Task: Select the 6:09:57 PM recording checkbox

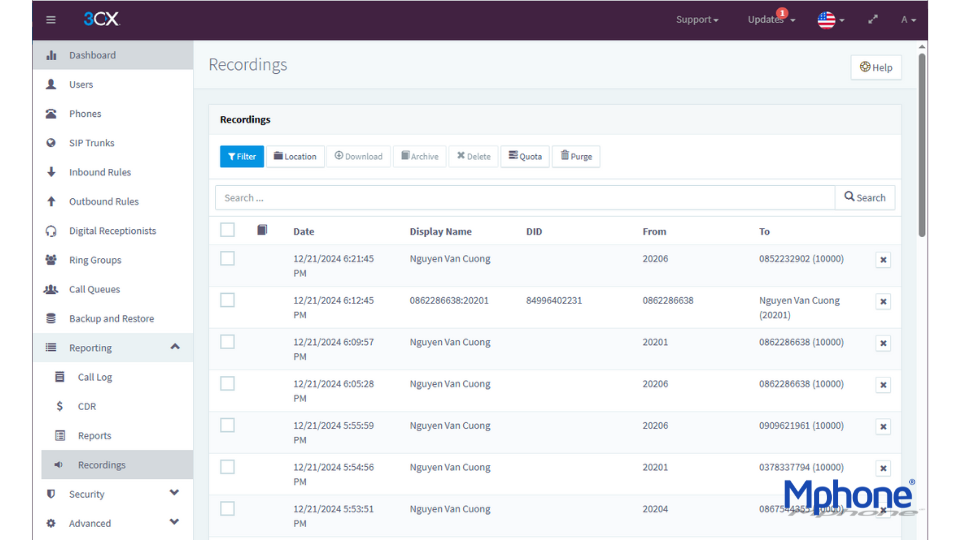Action: [227, 342]
